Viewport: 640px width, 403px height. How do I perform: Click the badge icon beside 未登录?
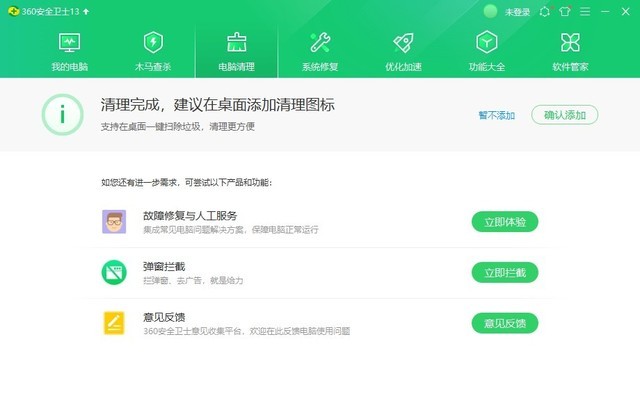tap(544, 12)
